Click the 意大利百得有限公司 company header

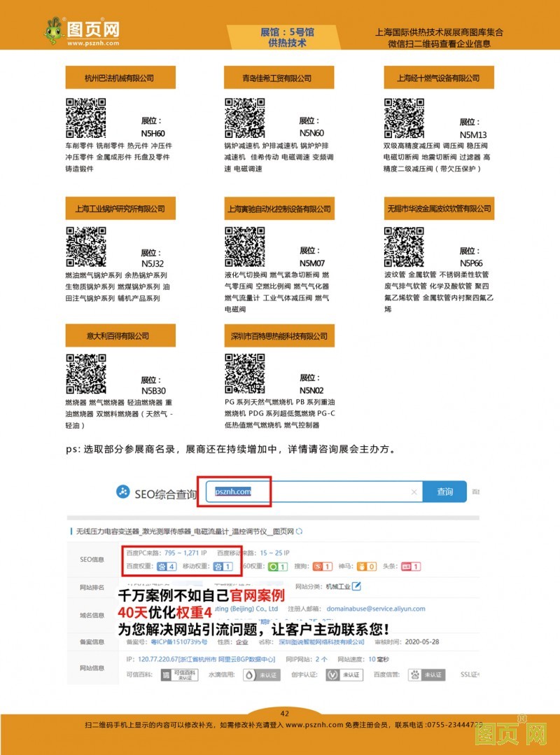coord(118,335)
